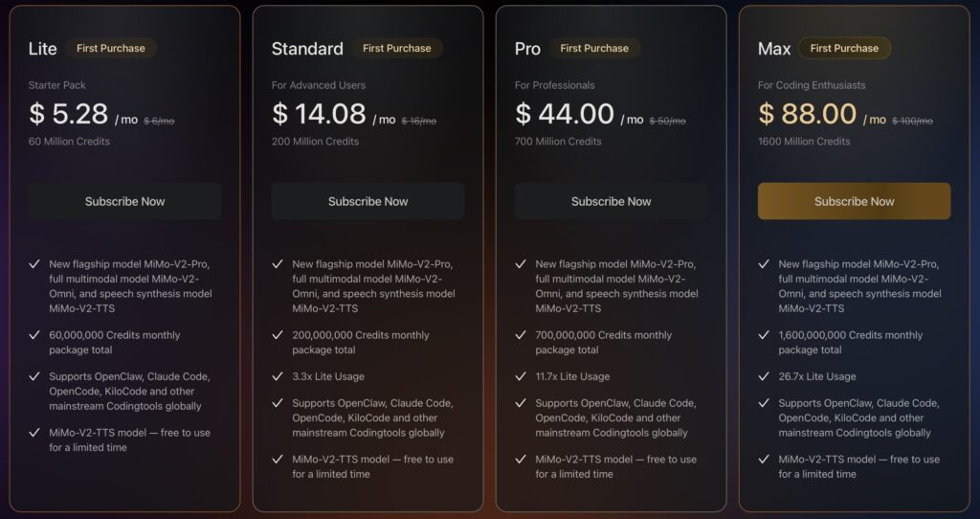Click the Pro plan First Purchase badge
Image resolution: width=980 pixels, height=519 pixels.
pos(594,48)
